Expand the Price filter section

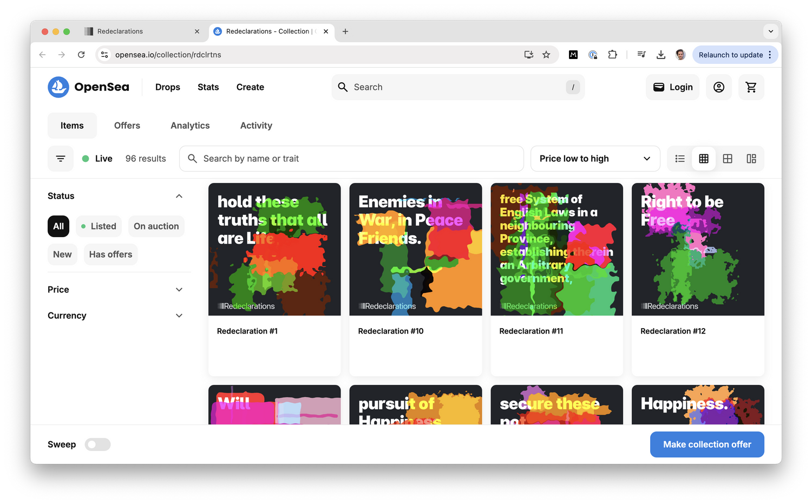pos(115,290)
